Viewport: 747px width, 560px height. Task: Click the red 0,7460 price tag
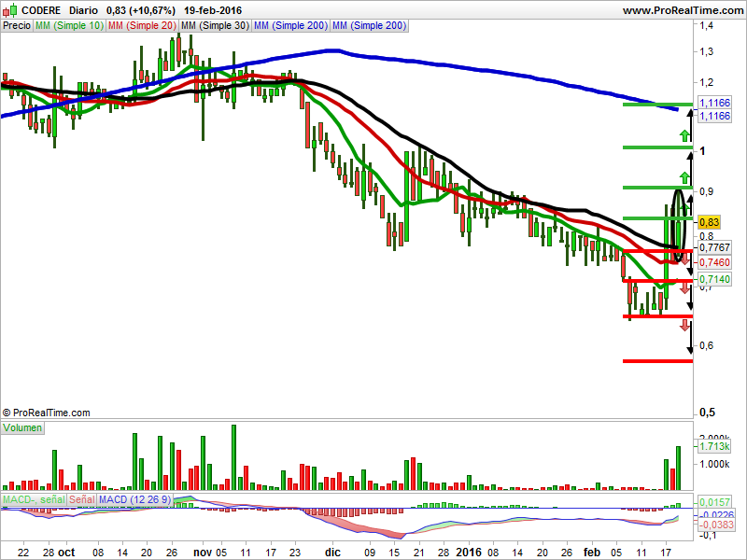(x=714, y=262)
